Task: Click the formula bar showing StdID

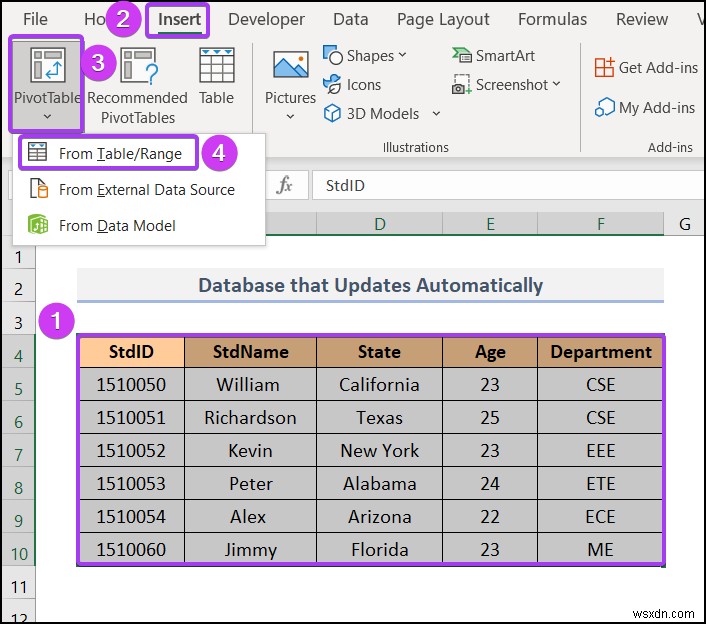Action: coord(509,185)
